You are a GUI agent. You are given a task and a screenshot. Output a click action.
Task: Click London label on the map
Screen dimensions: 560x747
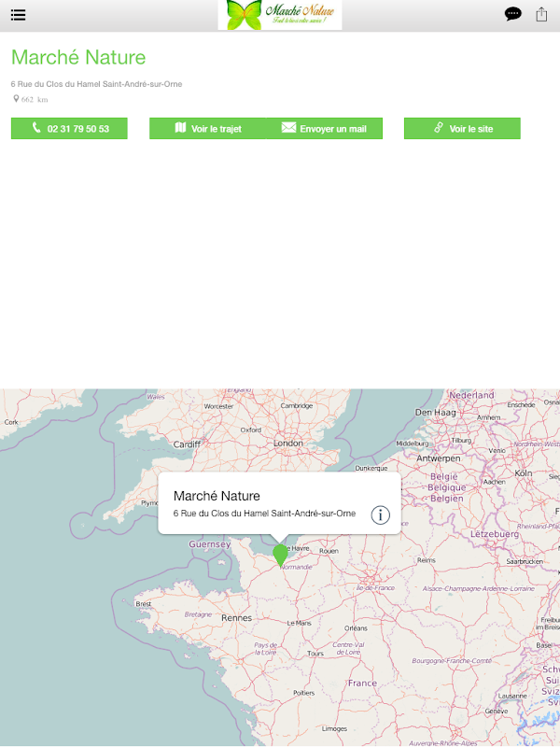pyautogui.click(x=288, y=443)
